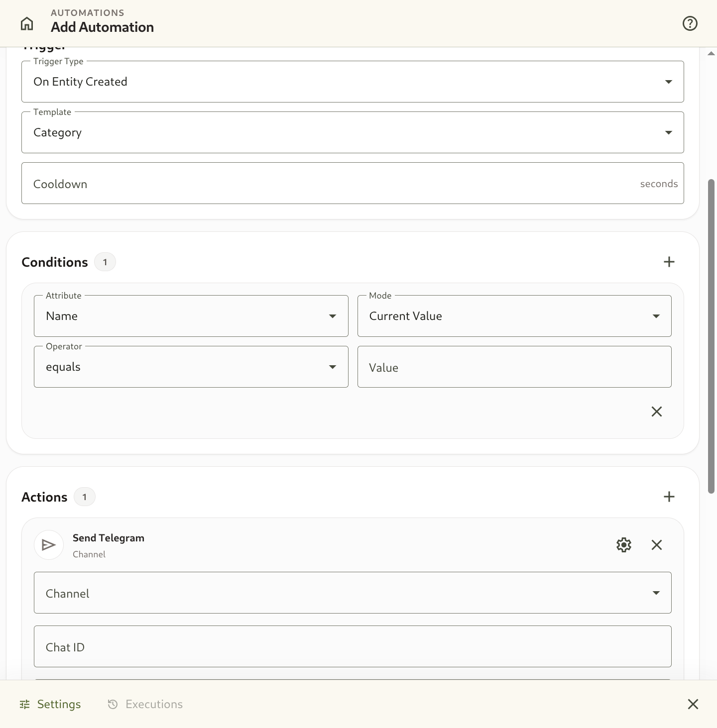Close the Add Automation panel
The image size is (717, 728).
tap(693, 704)
